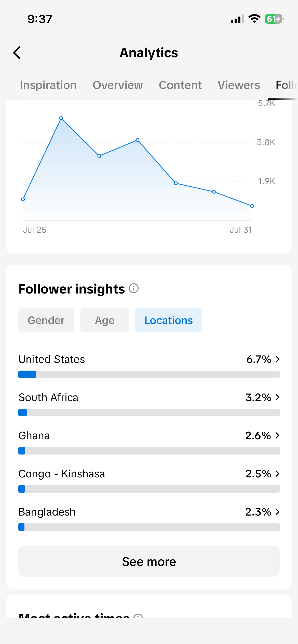Tap the back arrow icon
Screen dimensions: 298x644
tap(17, 53)
